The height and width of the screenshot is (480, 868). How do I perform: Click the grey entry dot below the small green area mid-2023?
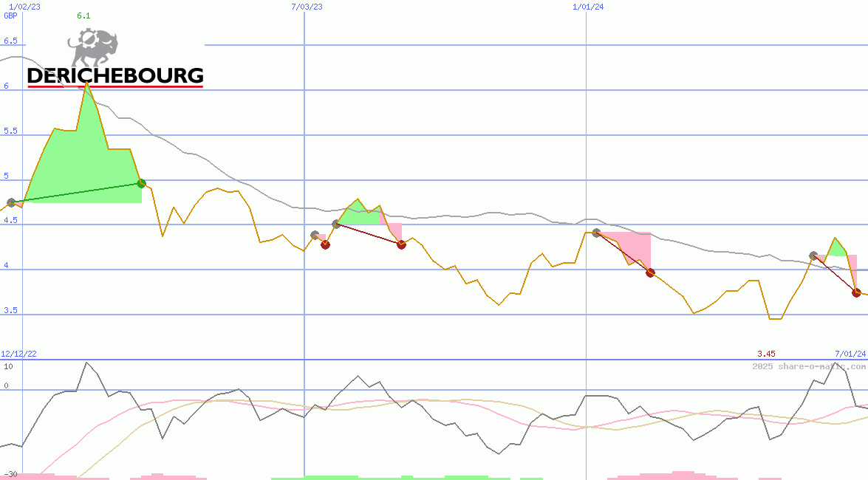337,224
